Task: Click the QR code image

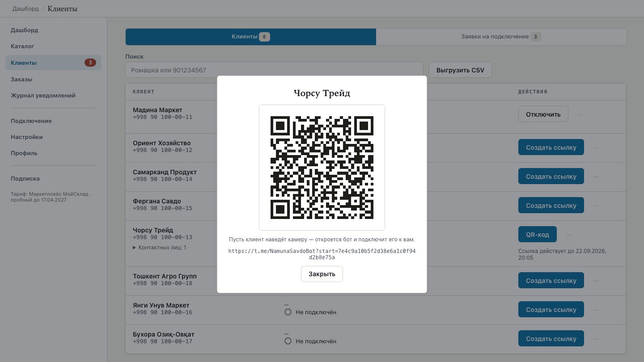Action: (322, 168)
